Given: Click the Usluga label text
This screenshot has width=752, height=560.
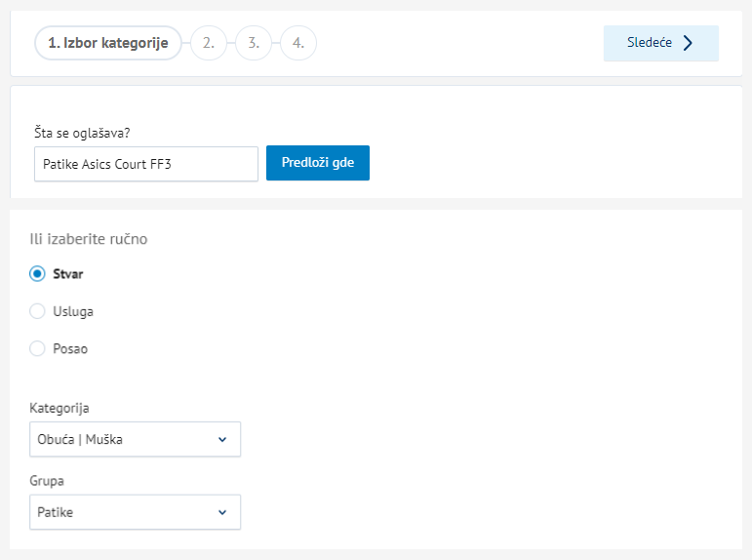Looking at the screenshot, I should (x=73, y=311).
